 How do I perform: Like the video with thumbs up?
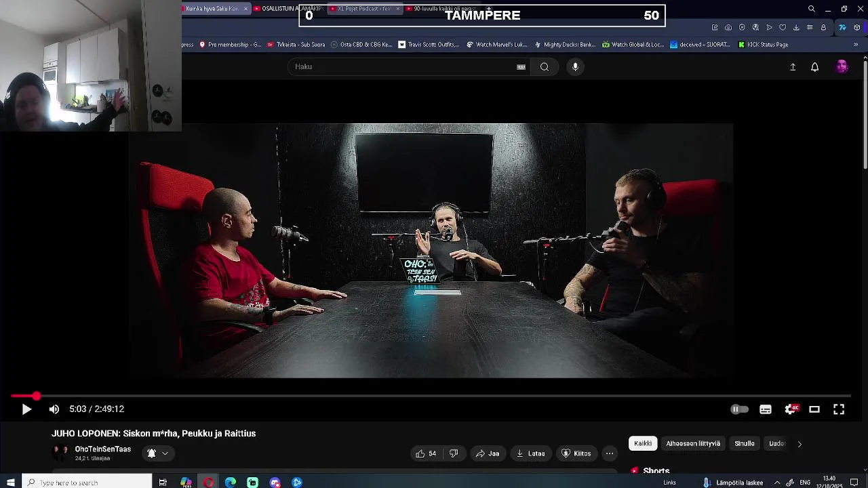427,453
